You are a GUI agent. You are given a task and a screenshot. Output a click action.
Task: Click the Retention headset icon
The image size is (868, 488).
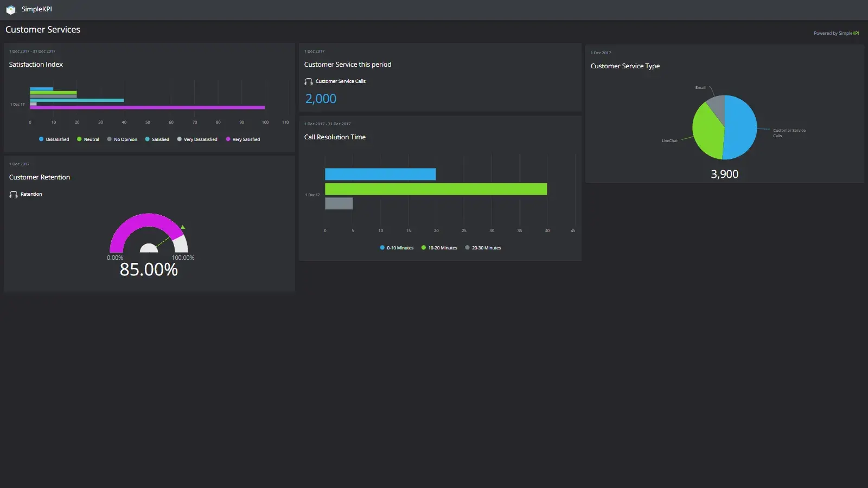coord(14,194)
